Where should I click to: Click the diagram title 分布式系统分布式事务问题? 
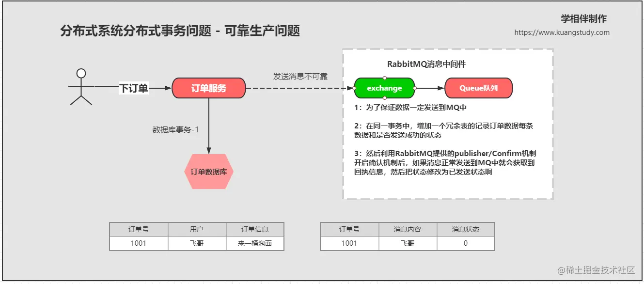(x=180, y=31)
